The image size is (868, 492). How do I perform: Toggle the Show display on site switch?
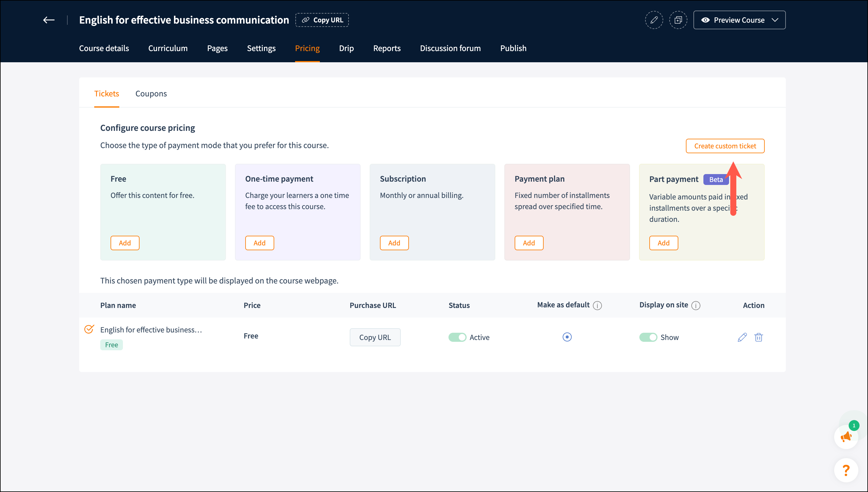(x=648, y=337)
